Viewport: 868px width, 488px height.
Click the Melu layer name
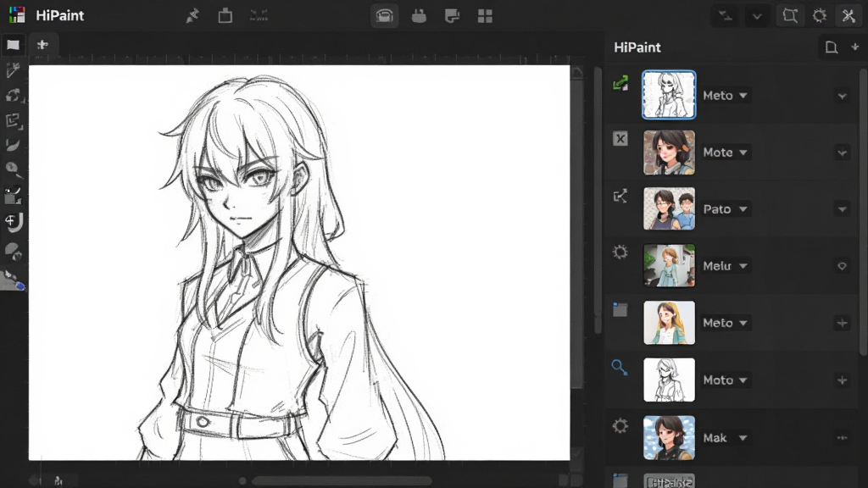[717, 266]
